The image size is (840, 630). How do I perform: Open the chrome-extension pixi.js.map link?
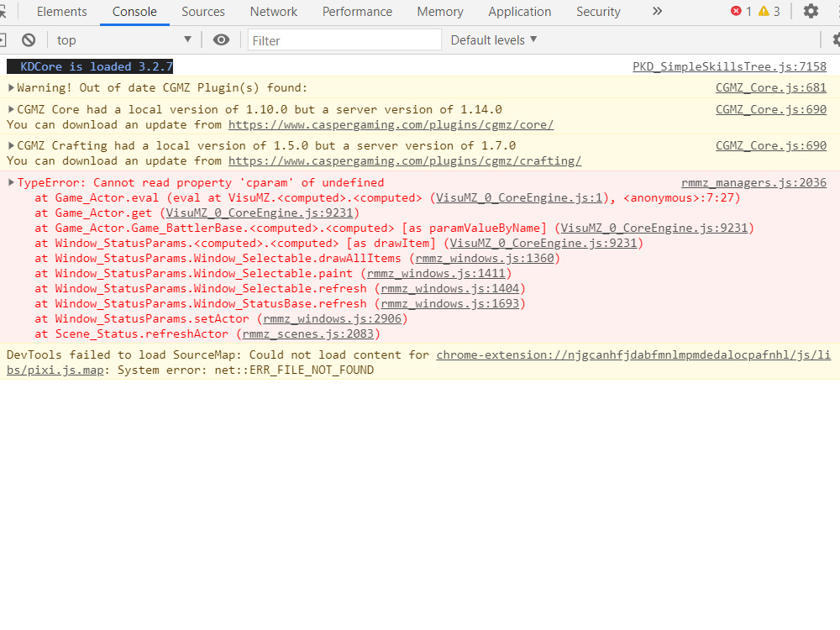633,354
